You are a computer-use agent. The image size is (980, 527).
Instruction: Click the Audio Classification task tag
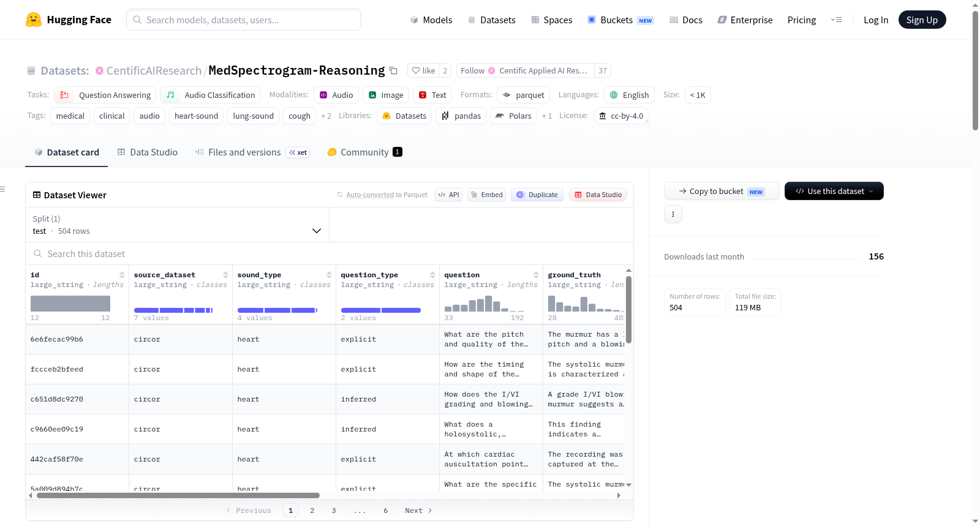coord(211,95)
